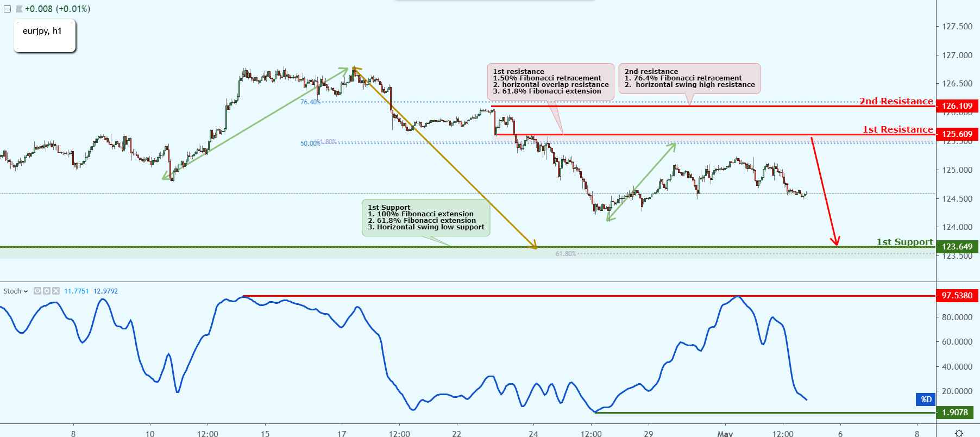Click the 124.500 price axis label
Screen dimensions: 980x437
tap(957, 199)
